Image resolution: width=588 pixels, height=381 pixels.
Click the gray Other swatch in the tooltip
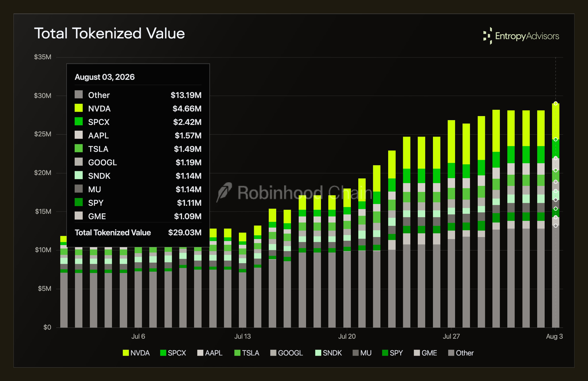coord(79,95)
